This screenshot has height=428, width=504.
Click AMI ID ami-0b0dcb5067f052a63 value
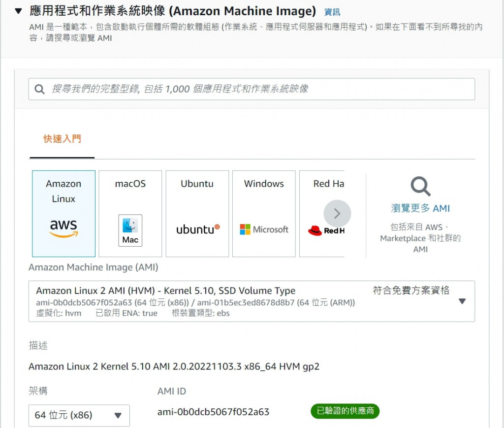(213, 412)
